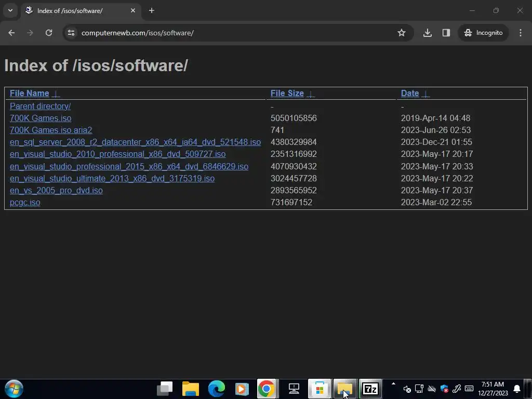Open Chrome downloads tray
This screenshot has height=399, width=532.
[x=428, y=33]
